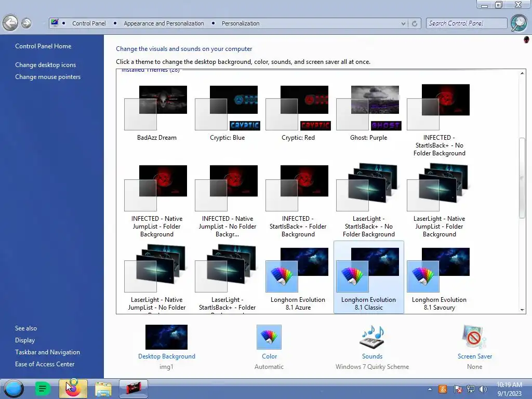
Task: Apply Longhorn Evolution 8.1 Azure theme
Action: (298, 278)
